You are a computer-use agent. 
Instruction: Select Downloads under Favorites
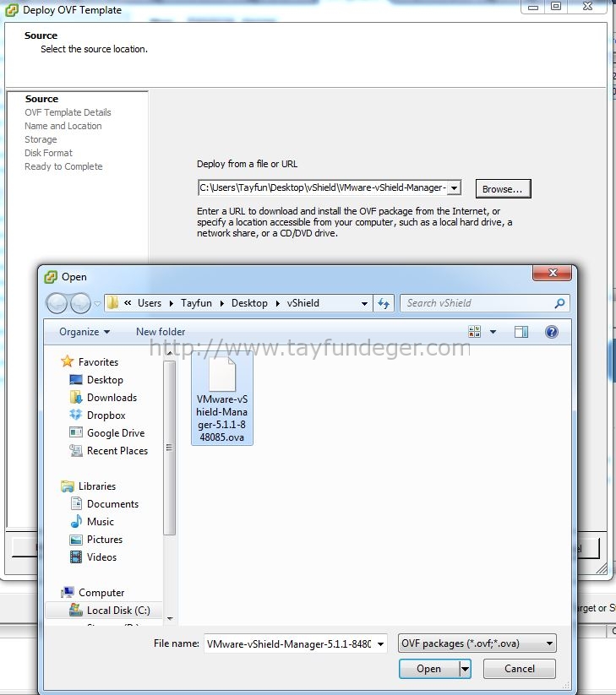(112, 398)
